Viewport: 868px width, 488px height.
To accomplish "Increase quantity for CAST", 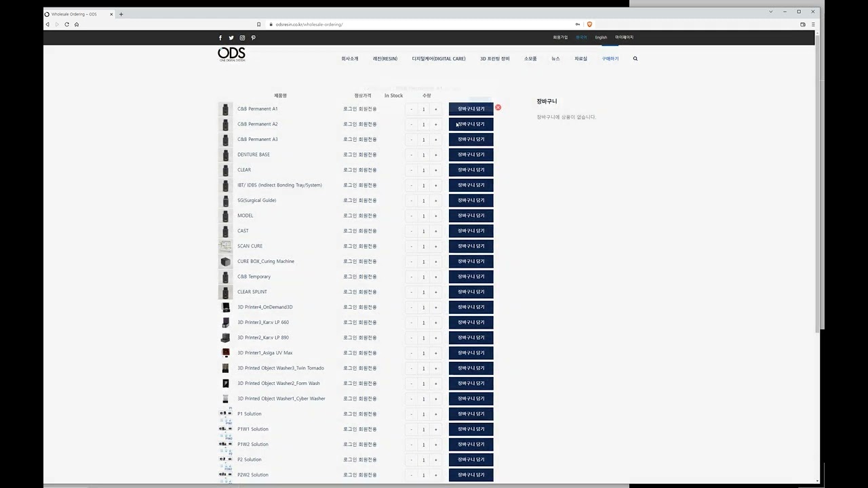I will click(436, 231).
